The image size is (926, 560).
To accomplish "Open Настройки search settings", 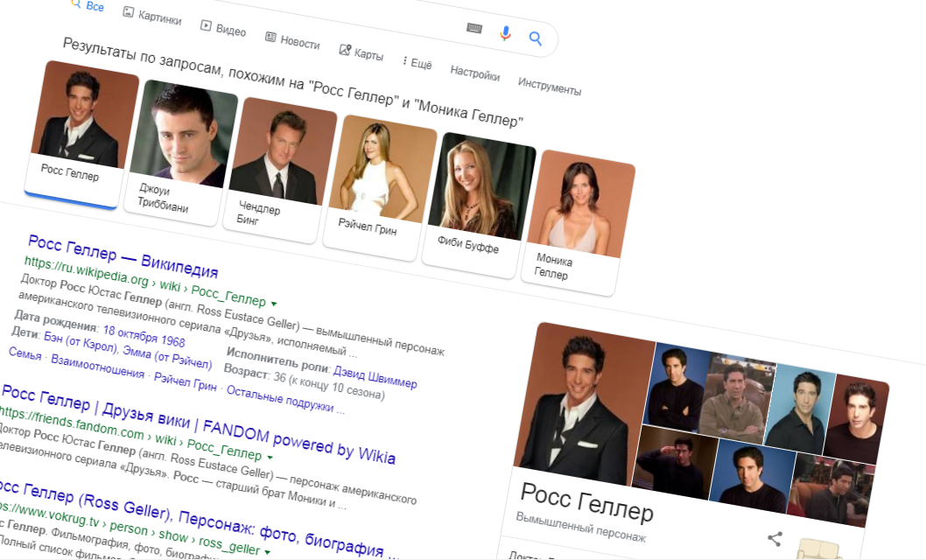I will coord(474,73).
